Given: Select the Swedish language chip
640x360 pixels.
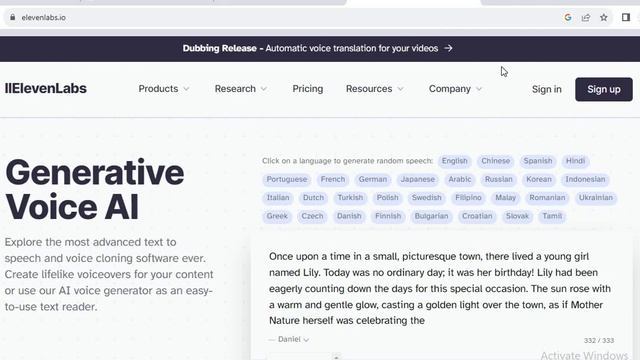Looking at the screenshot, I should tap(427, 198).
